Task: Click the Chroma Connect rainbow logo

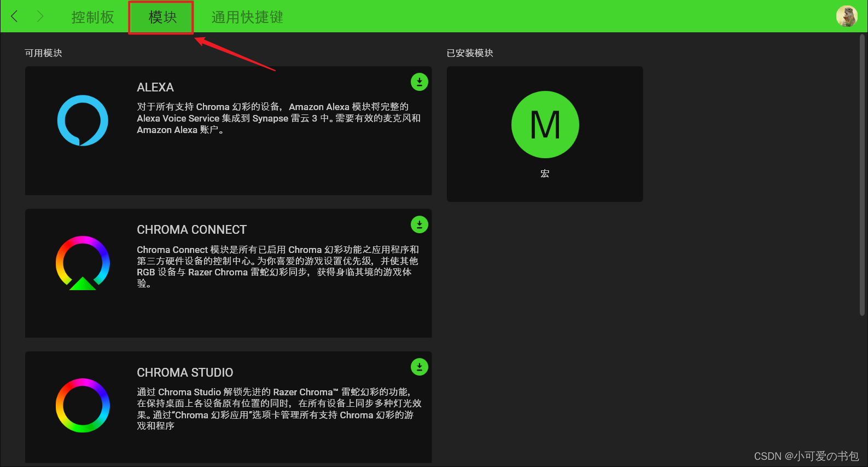Action: [x=83, y=263]
